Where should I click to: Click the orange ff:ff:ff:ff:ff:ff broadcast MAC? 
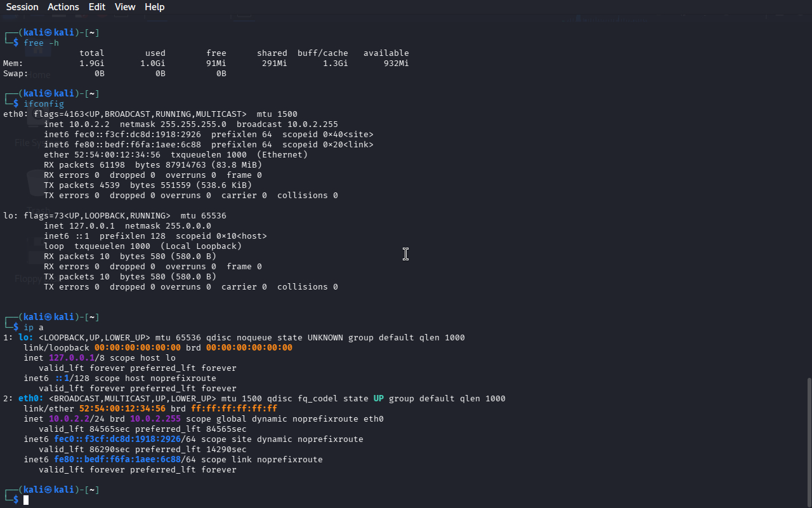pos(234,409)
